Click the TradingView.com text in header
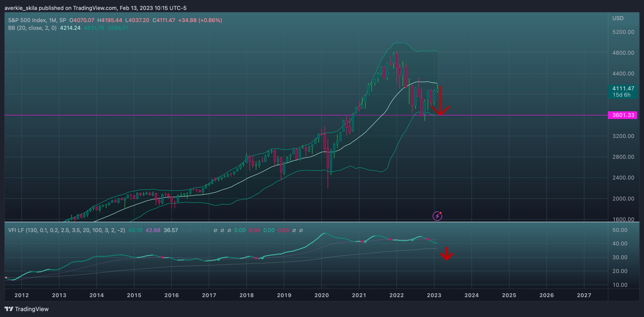This screenshot has width=644, height=317. (x=95, y=8)
